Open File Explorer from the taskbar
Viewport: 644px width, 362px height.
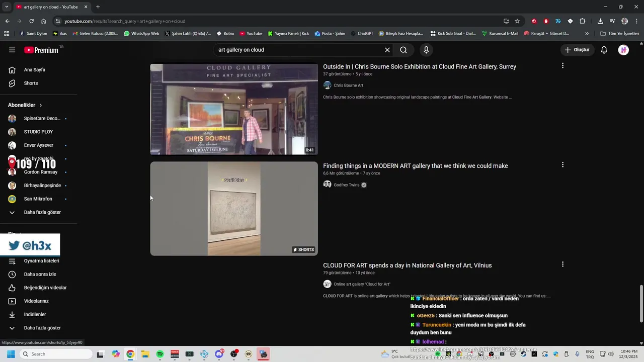[x=145, y=354]
